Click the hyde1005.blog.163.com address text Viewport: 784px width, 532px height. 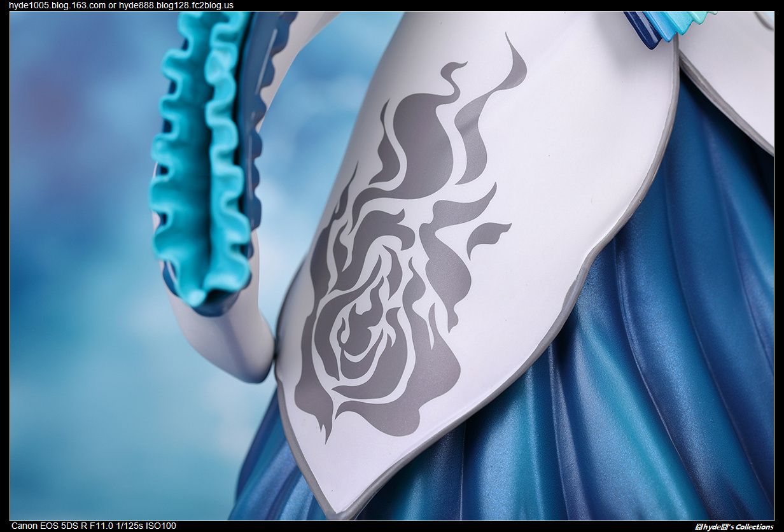[57, 5]
